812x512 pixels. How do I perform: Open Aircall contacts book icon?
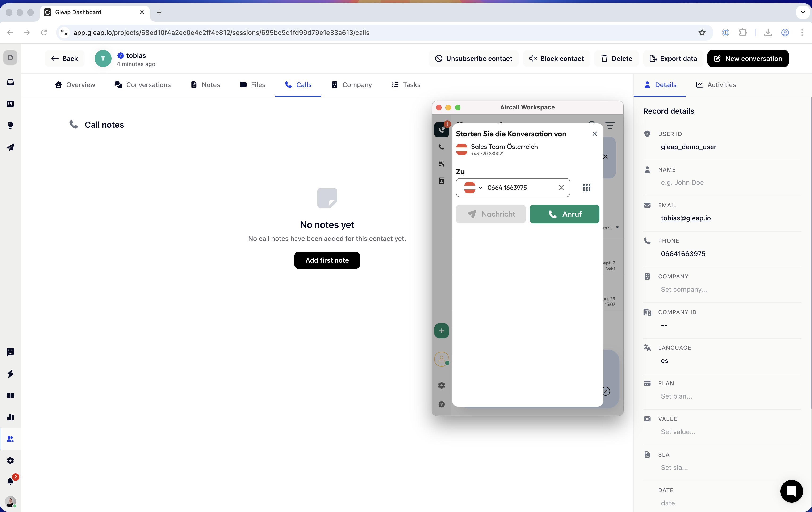point(441,181)
